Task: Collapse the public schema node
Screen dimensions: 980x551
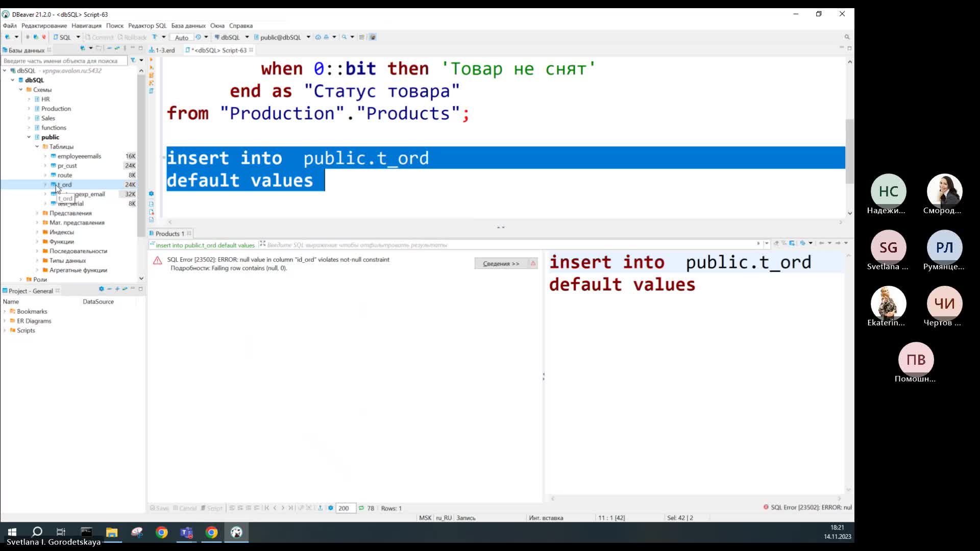Action: (x=29, y=137)
